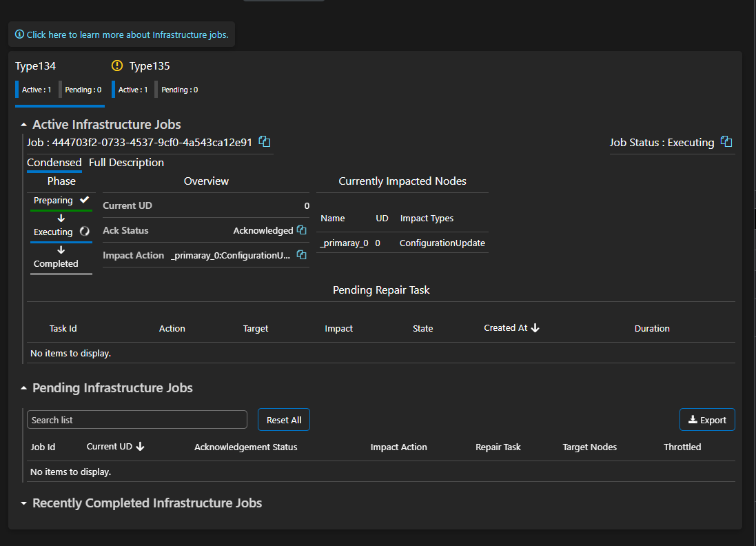
Task: Click inside the Search list field
Action: (136, 419)
